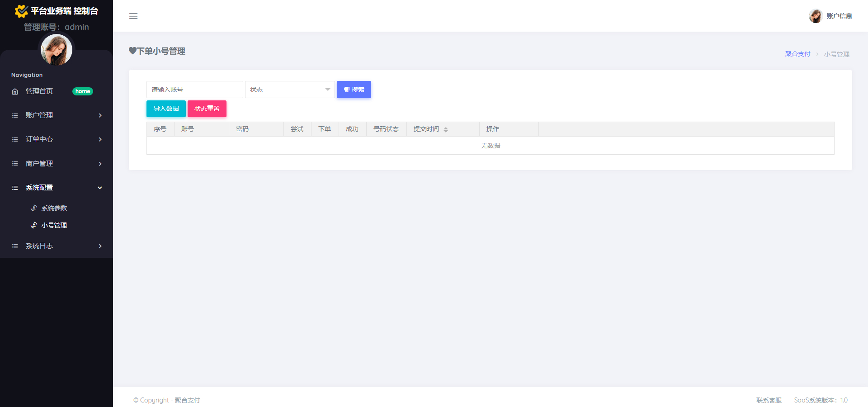Open the 小号管理 sidebar item
Image resolution: width=868 pixels, height=407 pixels.
tap(54, 225)
